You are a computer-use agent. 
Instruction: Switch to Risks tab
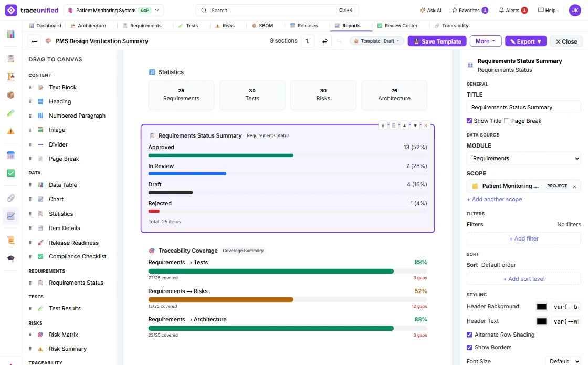[x=225, y=26]
